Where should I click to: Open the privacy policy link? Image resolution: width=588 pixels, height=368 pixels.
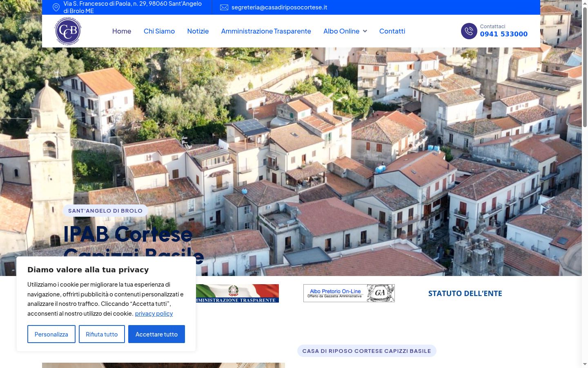[154, 313]
